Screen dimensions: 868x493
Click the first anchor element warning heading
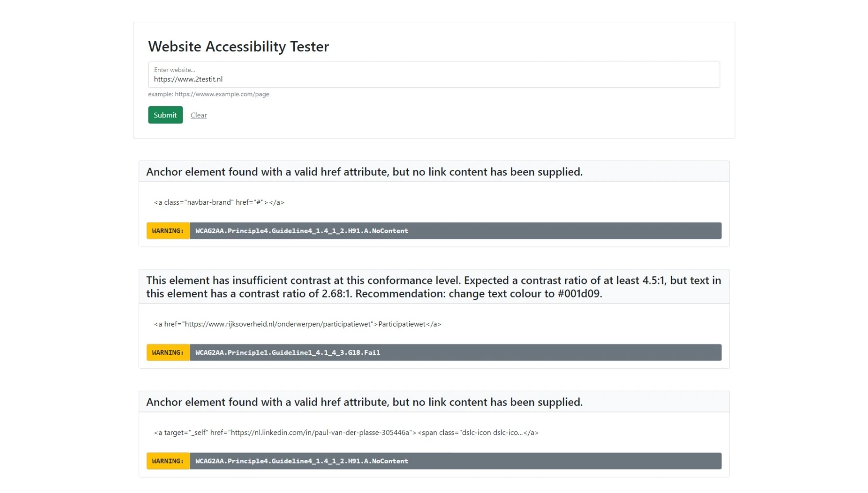point(364,171)
